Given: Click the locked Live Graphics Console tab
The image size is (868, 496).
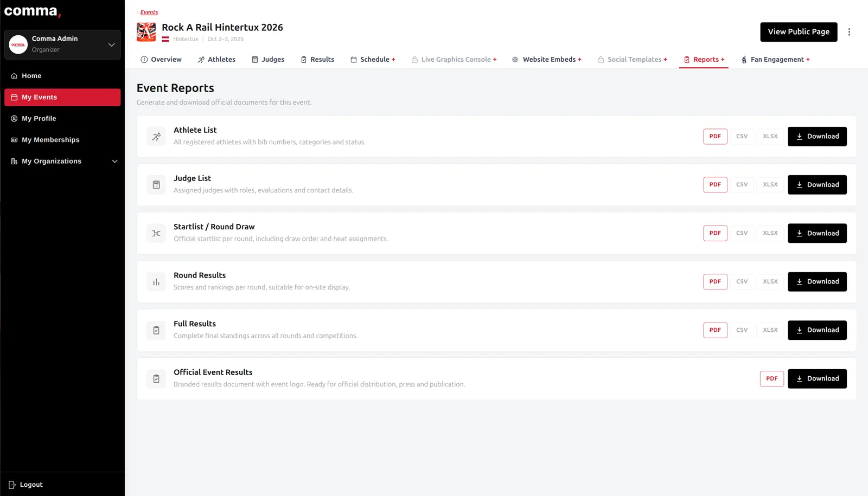Looking at the screenshot, I should coord(454,60).
